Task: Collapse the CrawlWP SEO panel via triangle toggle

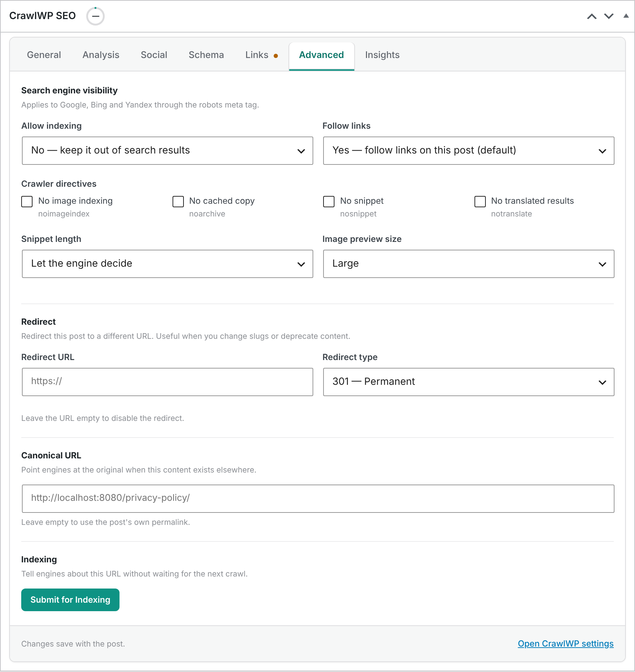Action: tap(626, 16)
